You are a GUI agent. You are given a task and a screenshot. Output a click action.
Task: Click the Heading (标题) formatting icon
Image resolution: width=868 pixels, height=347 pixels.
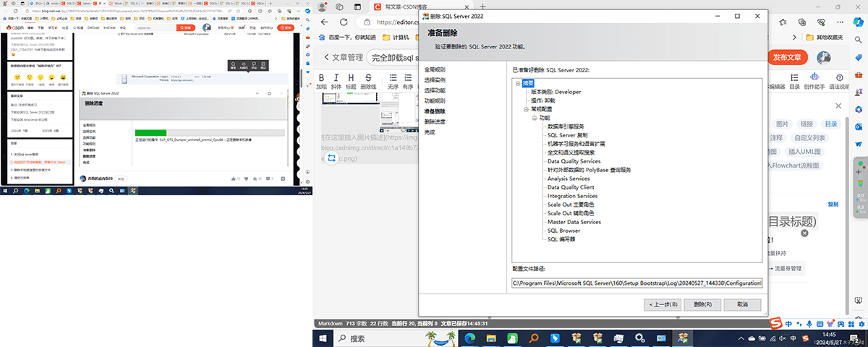point(351,78)
